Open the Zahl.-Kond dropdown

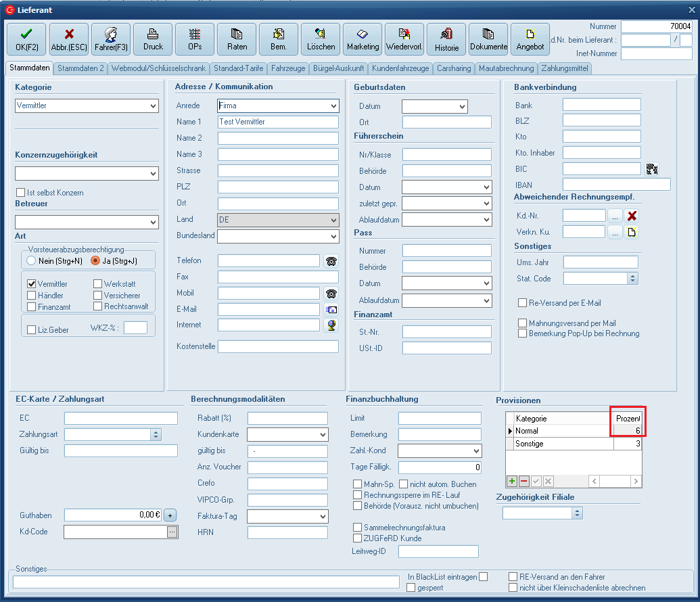(476, 451)
